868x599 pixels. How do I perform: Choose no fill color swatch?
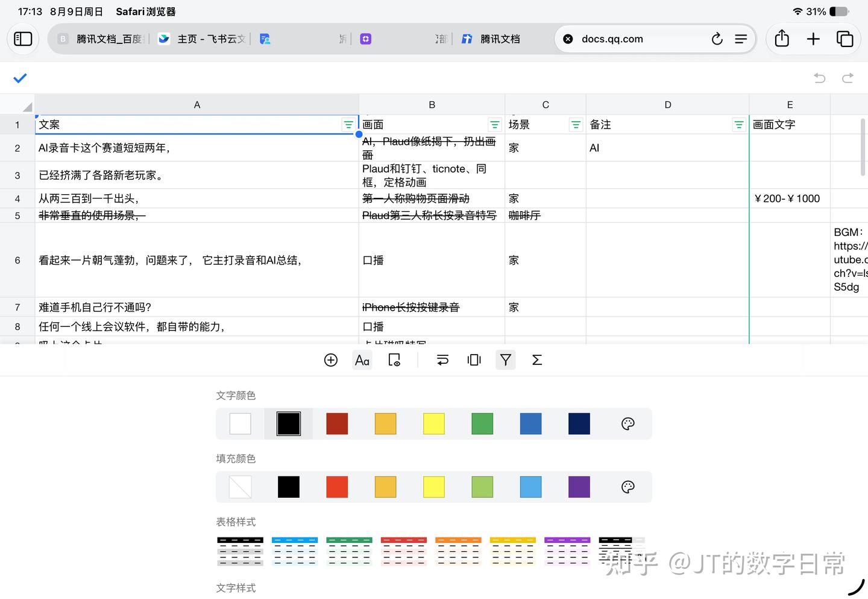click(x=240, y=487)
